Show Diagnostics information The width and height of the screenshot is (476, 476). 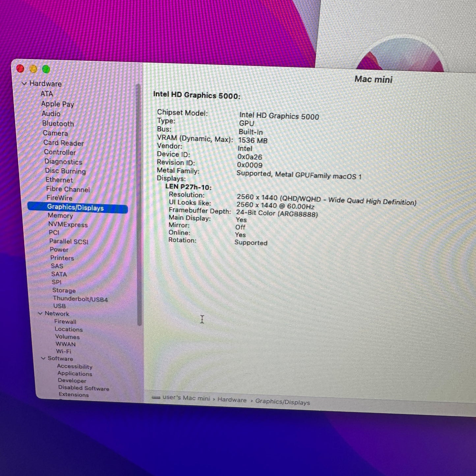63,162
